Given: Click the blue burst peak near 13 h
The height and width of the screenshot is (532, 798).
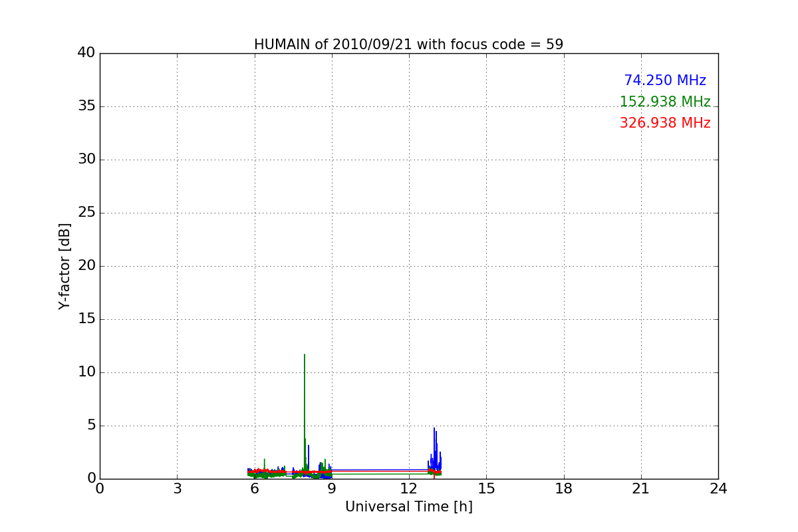Looking at the screenshot, I should tap(434, 429).
